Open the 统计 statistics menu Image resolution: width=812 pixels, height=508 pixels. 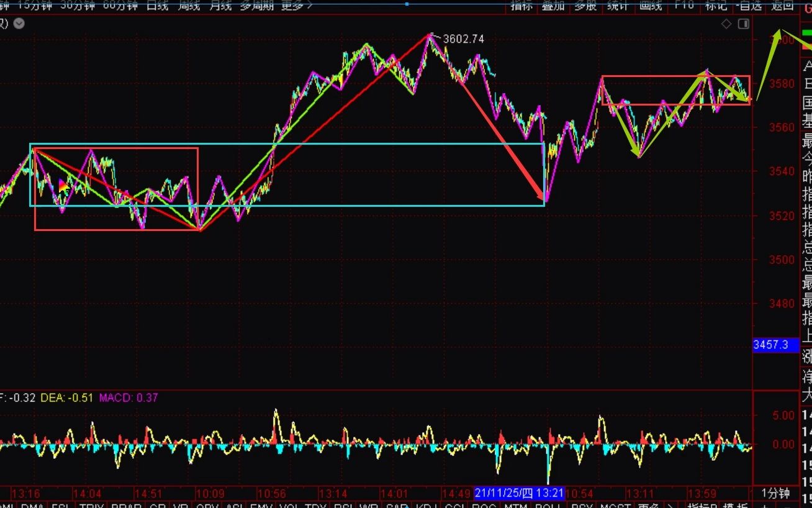click(x=617, y=5)
